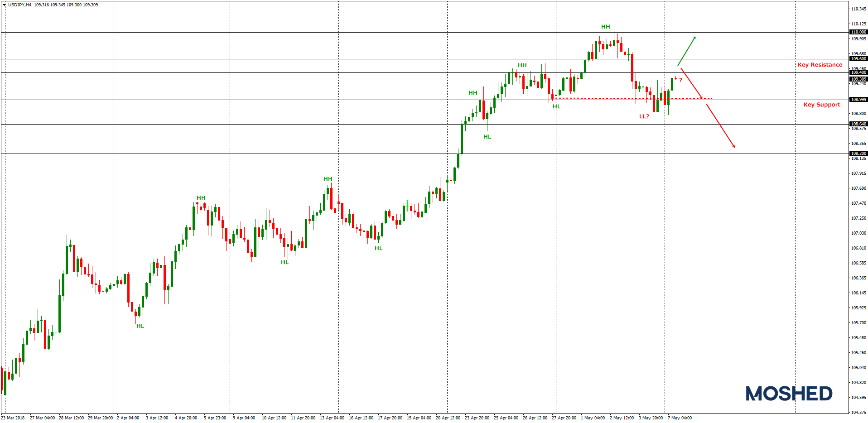Click the LL? annotation below key support
868x423 pixels.
point(644,116)
